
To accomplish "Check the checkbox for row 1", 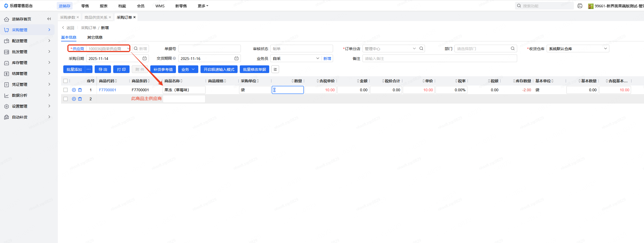I will (65, 90).
